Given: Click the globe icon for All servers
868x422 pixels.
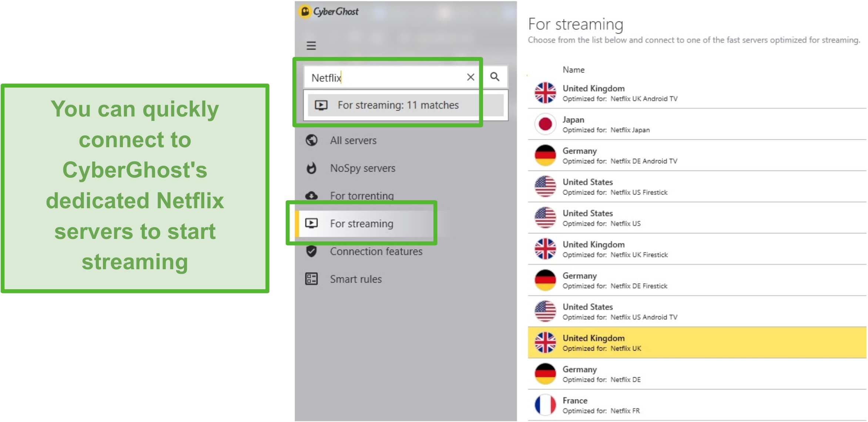Looking at the screenshot, I should click(311, 141).
